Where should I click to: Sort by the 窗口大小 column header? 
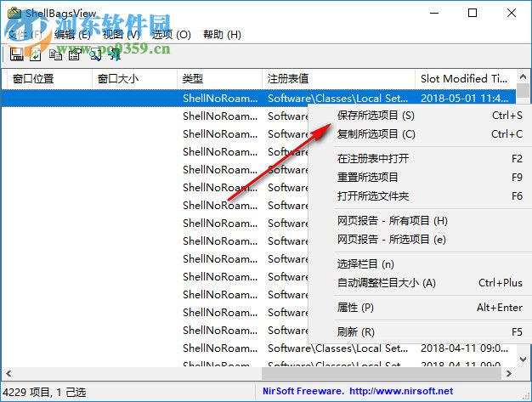click(x=134, y=79)
